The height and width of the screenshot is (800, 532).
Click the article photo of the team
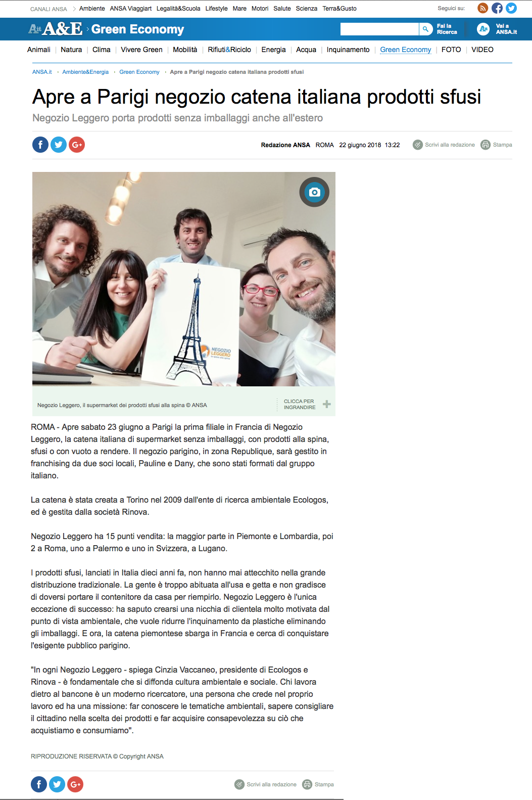184,279
